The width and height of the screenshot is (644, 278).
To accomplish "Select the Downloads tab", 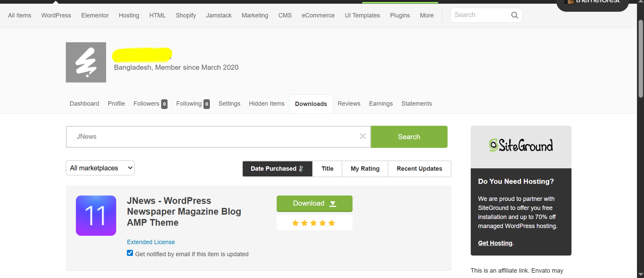I will [311, 104].
